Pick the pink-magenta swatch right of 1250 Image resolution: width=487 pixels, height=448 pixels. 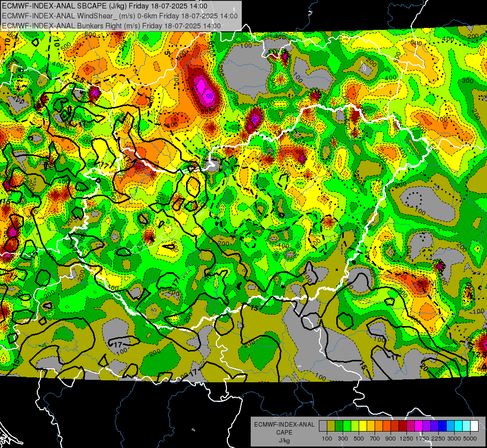410,426
